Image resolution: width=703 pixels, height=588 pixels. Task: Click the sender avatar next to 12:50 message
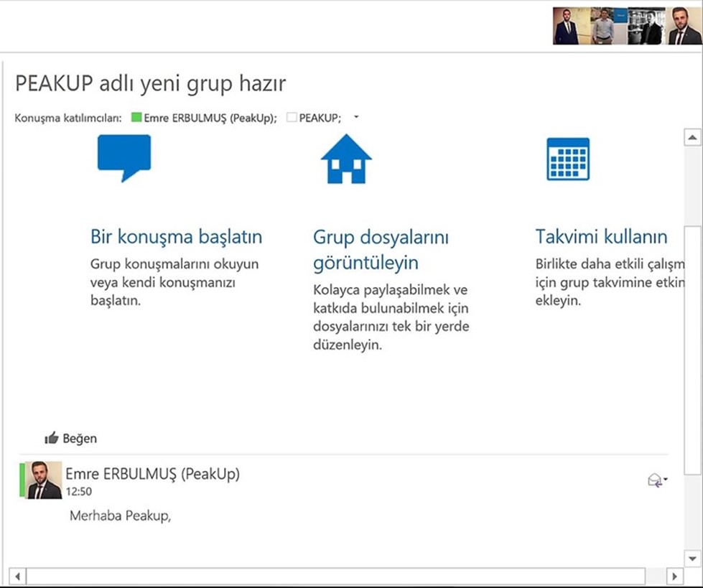[44, 480]
